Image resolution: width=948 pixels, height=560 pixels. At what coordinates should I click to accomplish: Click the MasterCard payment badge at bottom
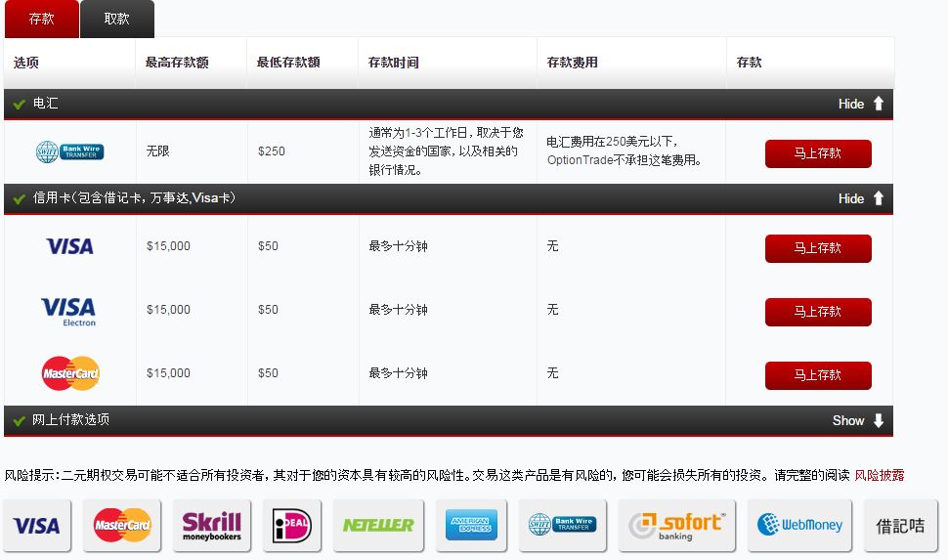[x=122, y=526]
